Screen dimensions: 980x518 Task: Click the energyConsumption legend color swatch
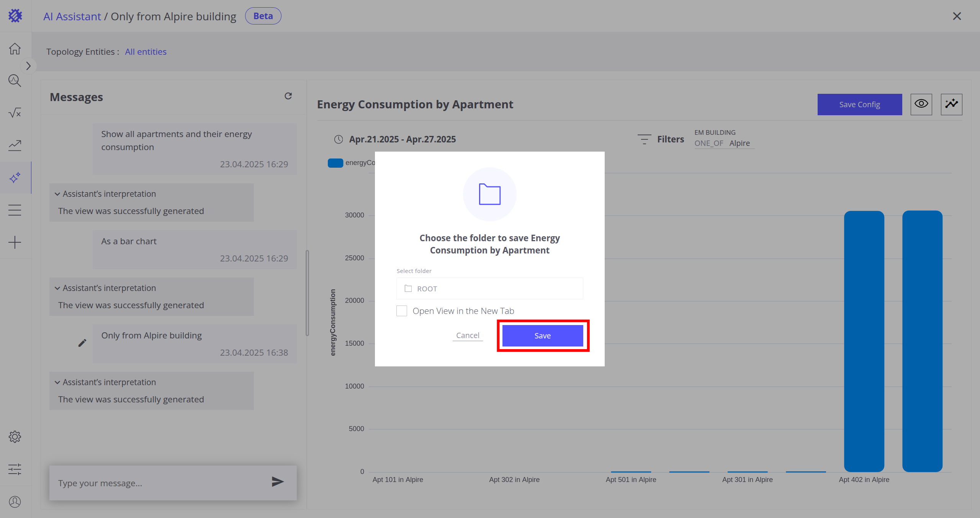pos(335,163)
